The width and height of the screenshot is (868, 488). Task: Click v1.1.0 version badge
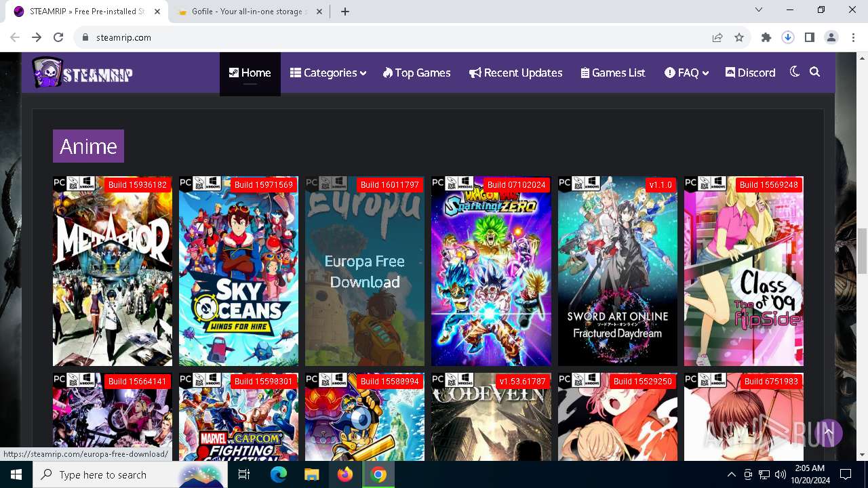(x=660, y=185)
